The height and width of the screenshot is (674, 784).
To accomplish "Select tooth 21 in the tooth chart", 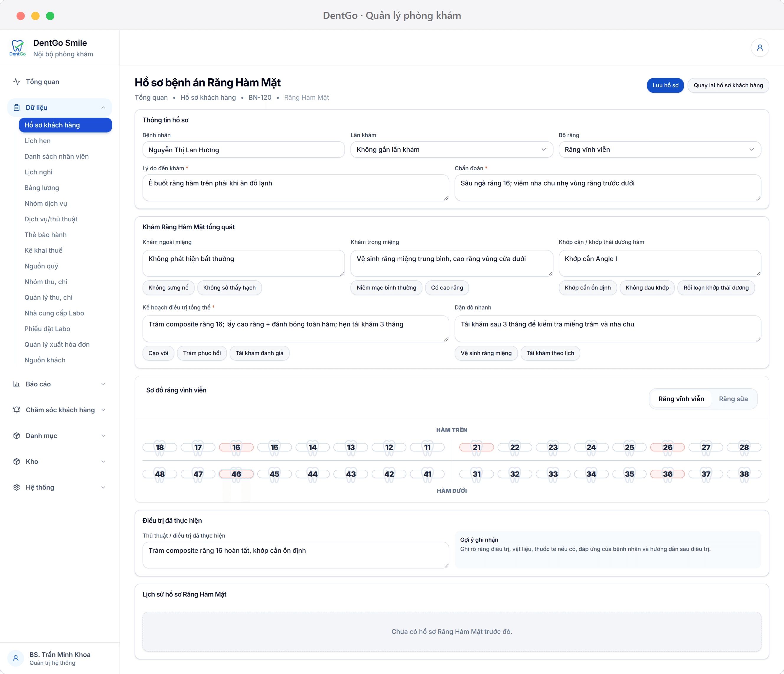I will pyautogui.click(x=476, y=447).
